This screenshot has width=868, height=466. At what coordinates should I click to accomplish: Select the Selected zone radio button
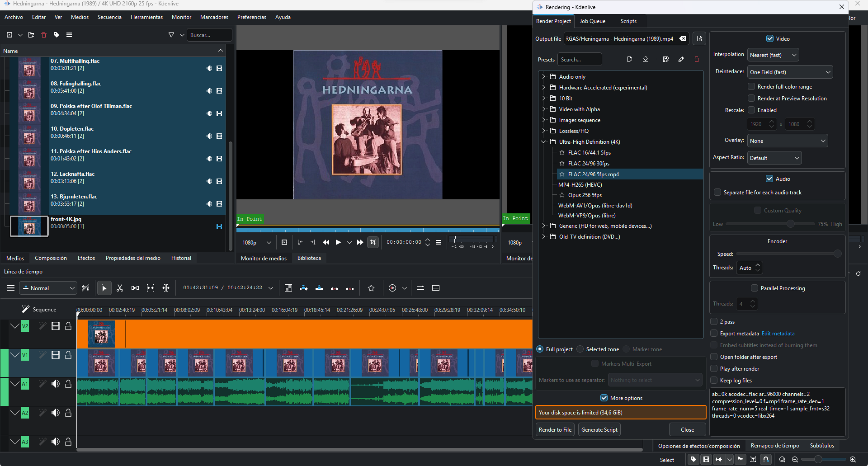[580, 349]
